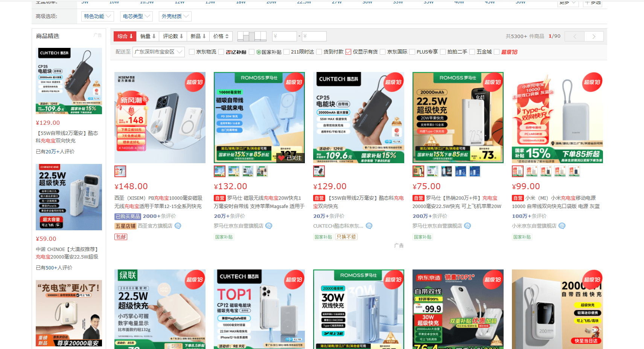Click the 共5300+ 件商品 result count
Viewport: 644px width, 349px height.
pos(525,36)
